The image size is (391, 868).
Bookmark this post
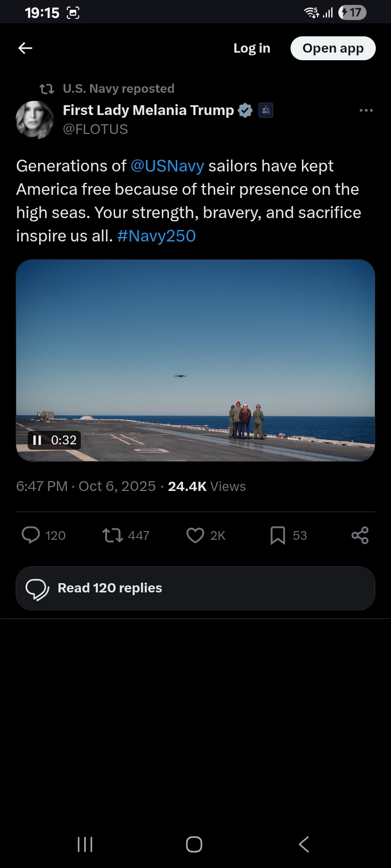(278, 535)
